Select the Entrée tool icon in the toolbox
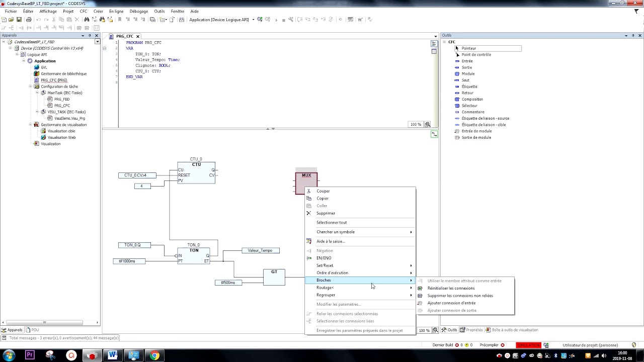644x362 pixels. [457, 61]
